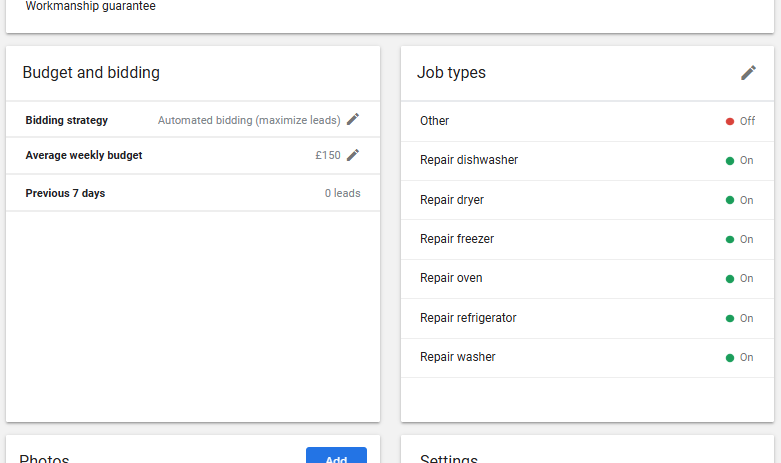Click the On status for Repair dryer
Image resolution: width=781 pixels, height=463 pixels.
click(740, 200)
